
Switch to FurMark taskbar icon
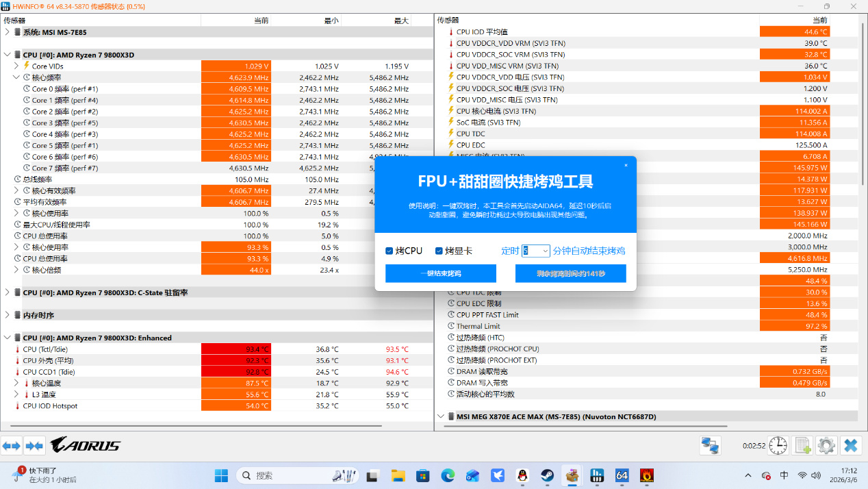[646, 475]
